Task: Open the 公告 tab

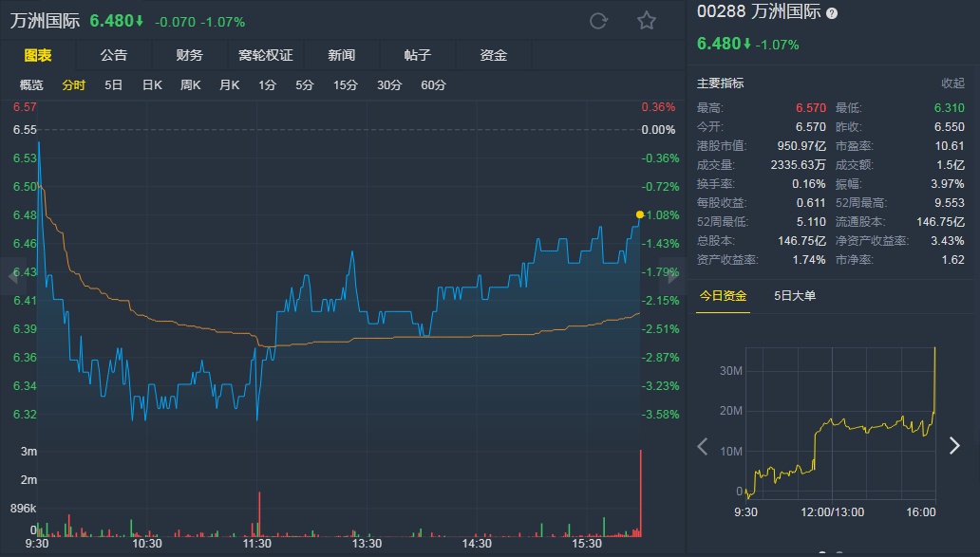Action: point(114,55)
